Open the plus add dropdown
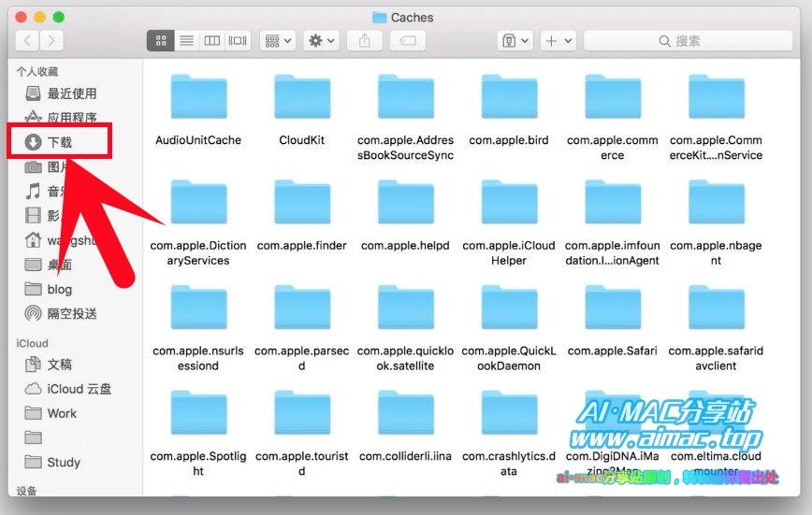 coord(558,40)
